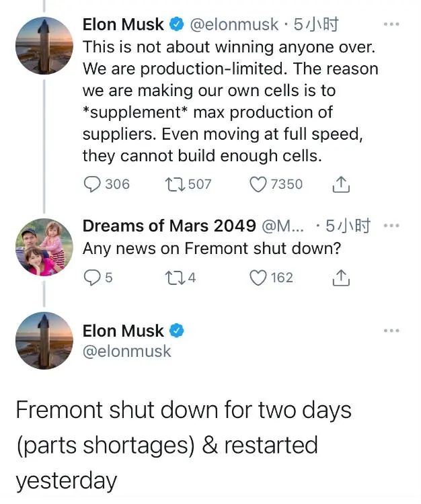Retweet Dreams of Mars 2049 tweet
Screen dimensions: 421x504
click(174, 278)
